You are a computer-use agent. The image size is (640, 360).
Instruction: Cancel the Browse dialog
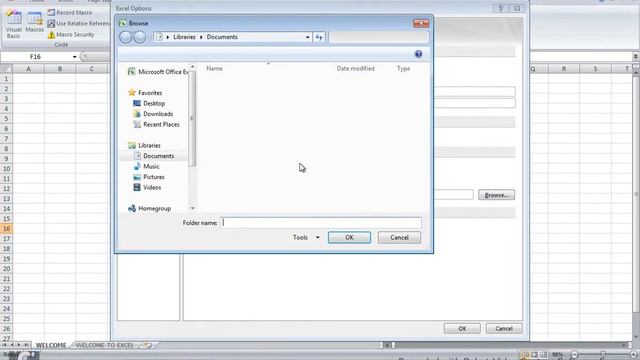(399, 237)
